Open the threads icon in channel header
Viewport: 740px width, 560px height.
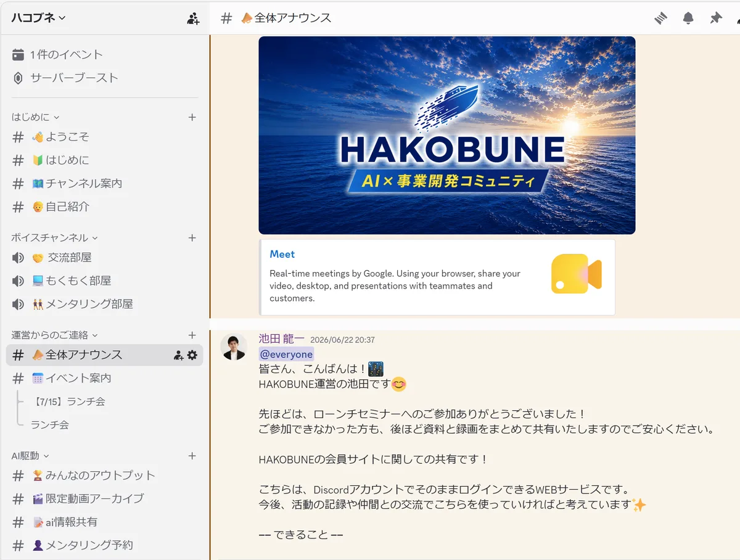661,19
